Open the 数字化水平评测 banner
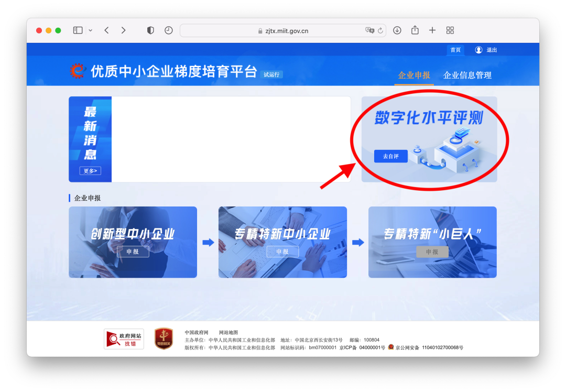Screen dimensions: 566x392 [429, 139]
